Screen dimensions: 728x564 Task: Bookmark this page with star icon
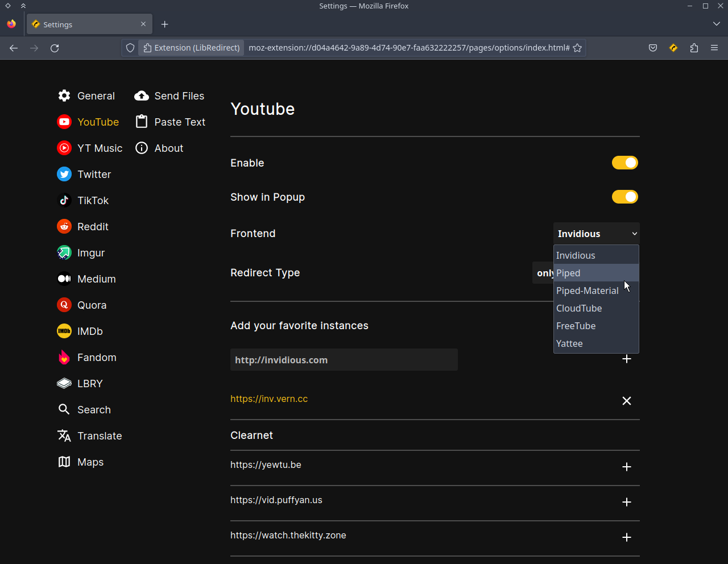tap(577, 48)
